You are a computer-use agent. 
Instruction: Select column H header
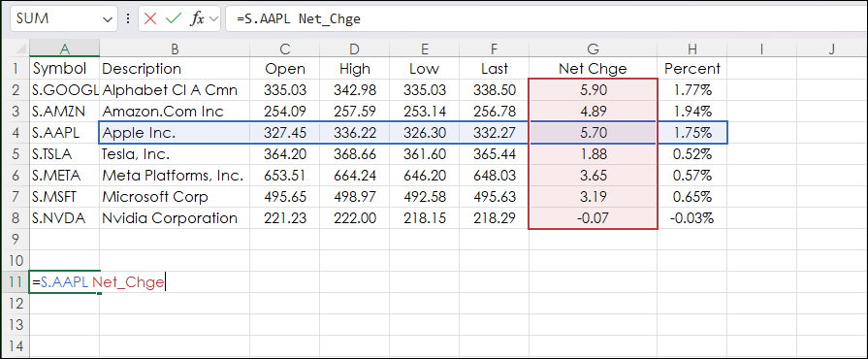coord(691,49)
